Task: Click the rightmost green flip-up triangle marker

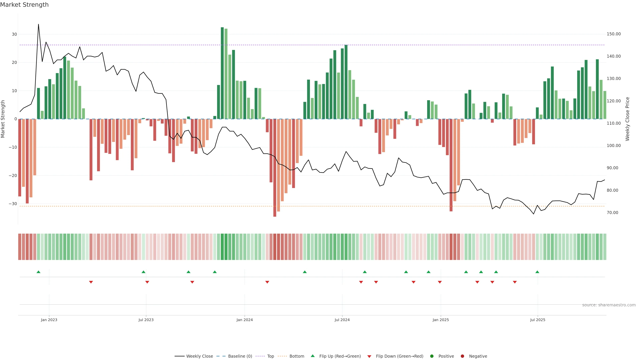Action: coord(537,272)
